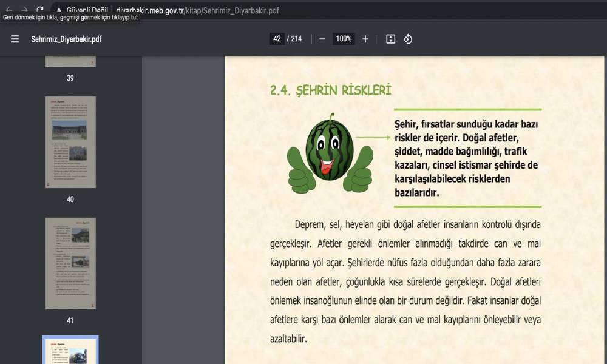Toggle the PDF sidebar hamburger menu
The image size is (607, 364).
point(15,39)
